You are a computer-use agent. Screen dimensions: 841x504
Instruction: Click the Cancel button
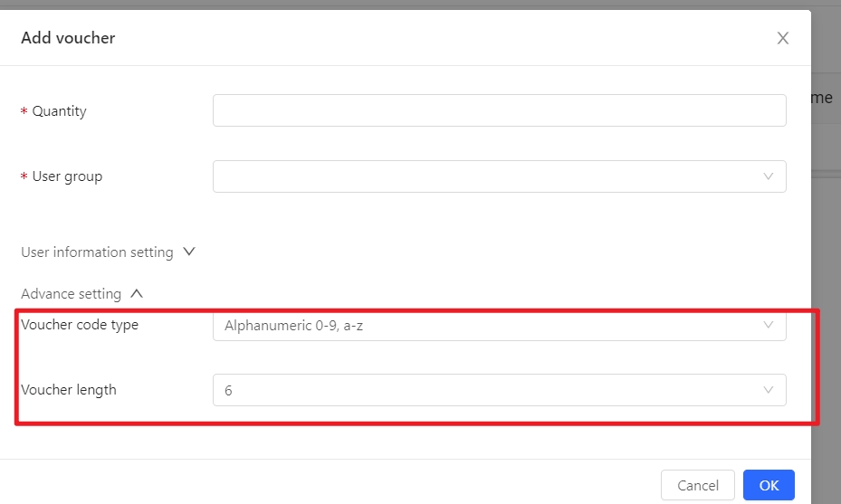click(x=697, y=485)
